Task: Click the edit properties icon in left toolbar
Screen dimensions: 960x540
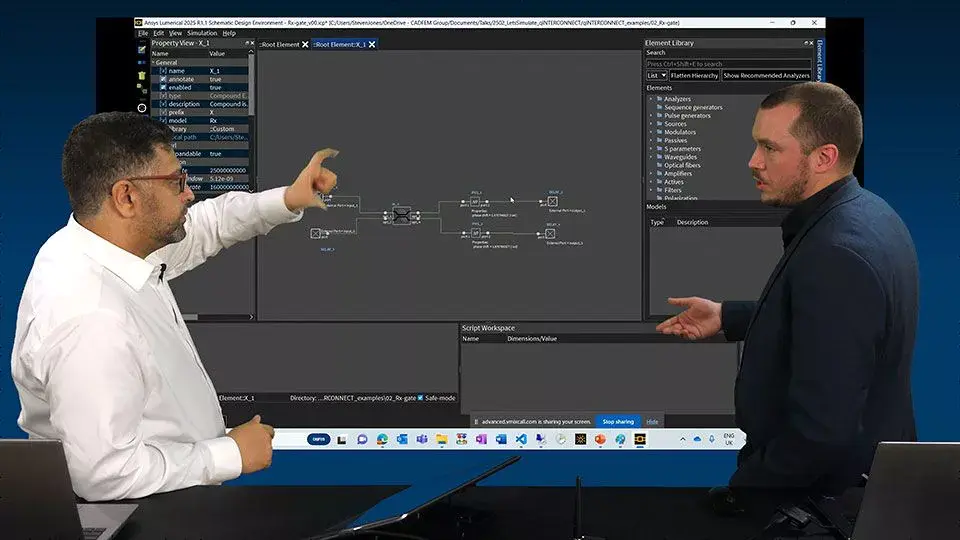Action: (x=142, y=50)
